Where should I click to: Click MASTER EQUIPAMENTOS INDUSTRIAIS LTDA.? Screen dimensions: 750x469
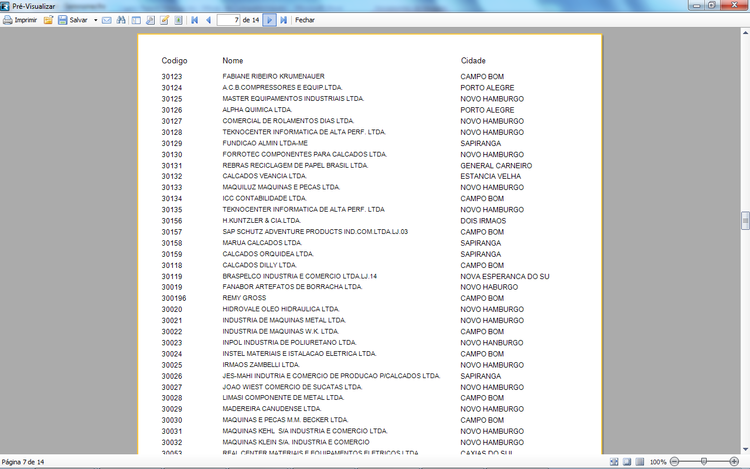[x=293, y=98]
